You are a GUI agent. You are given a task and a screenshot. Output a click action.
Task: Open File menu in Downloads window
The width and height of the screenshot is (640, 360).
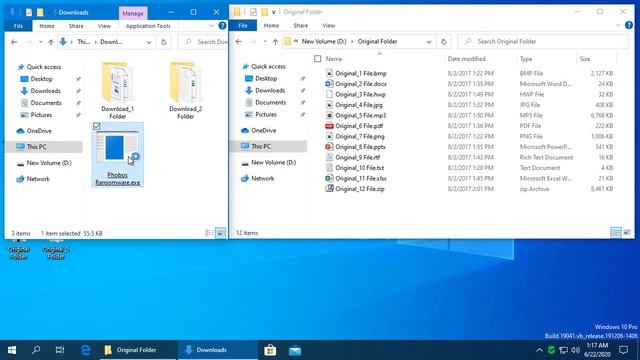[x=18, y=26]
